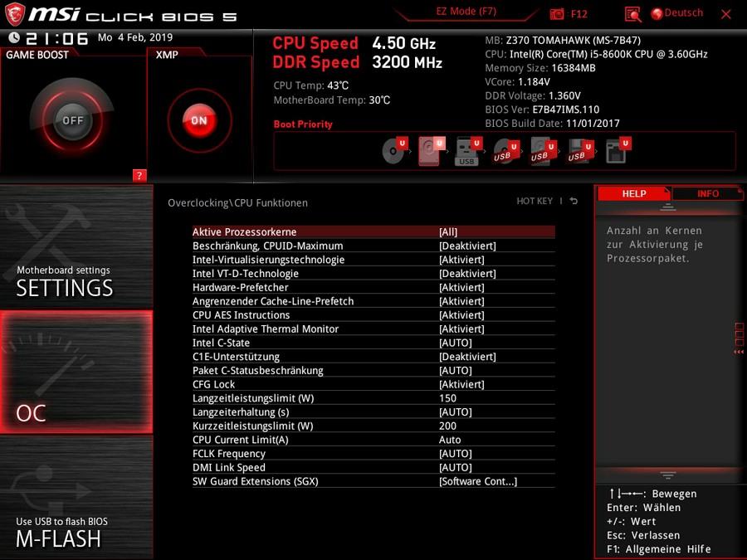Change Beschränkung, CPUID-Maximum value
This screenshot has height=560, width=747.
click(373, 246)
